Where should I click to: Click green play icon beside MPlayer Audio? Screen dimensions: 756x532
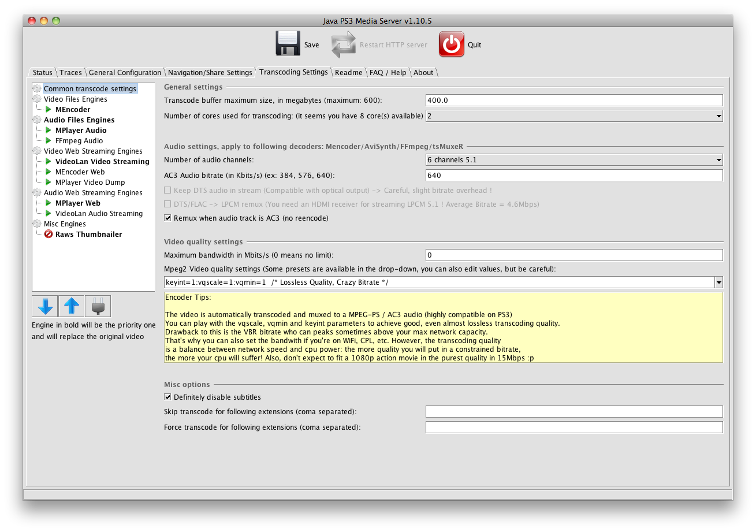coord(49,131)
